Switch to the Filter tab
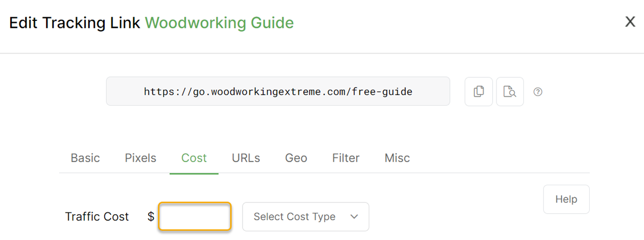644x240 pixels. click(346, 158)
